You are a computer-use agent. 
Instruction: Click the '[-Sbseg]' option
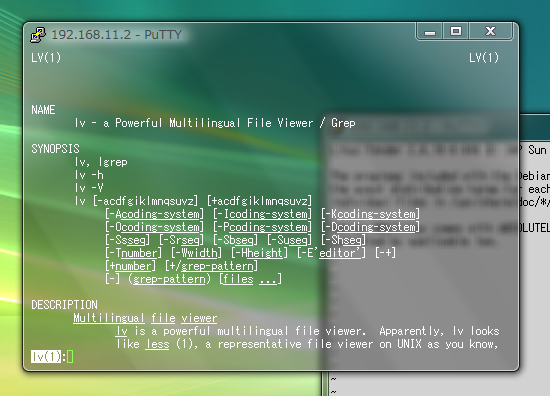235,240
